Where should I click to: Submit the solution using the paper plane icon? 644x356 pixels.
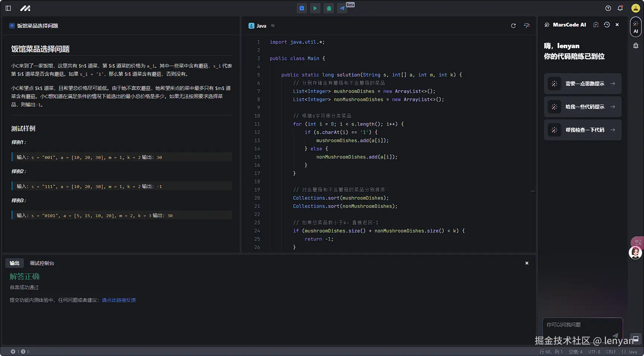click(342, 8)
